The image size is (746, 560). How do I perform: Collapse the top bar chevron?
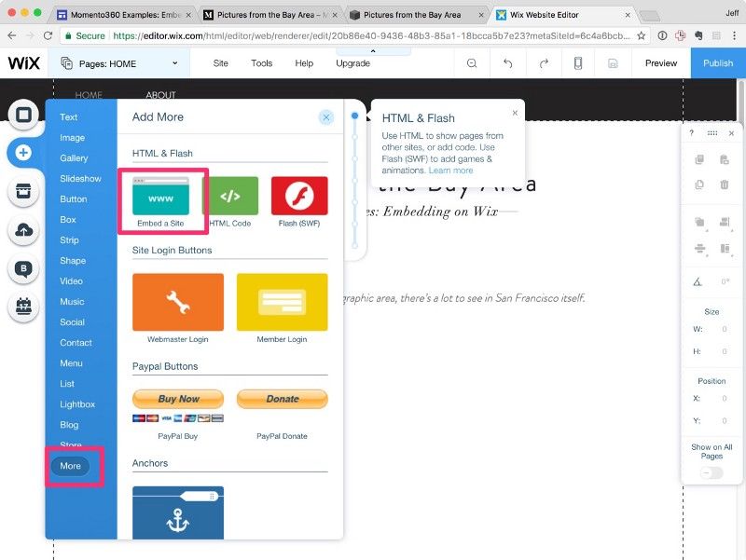(373, 51)
